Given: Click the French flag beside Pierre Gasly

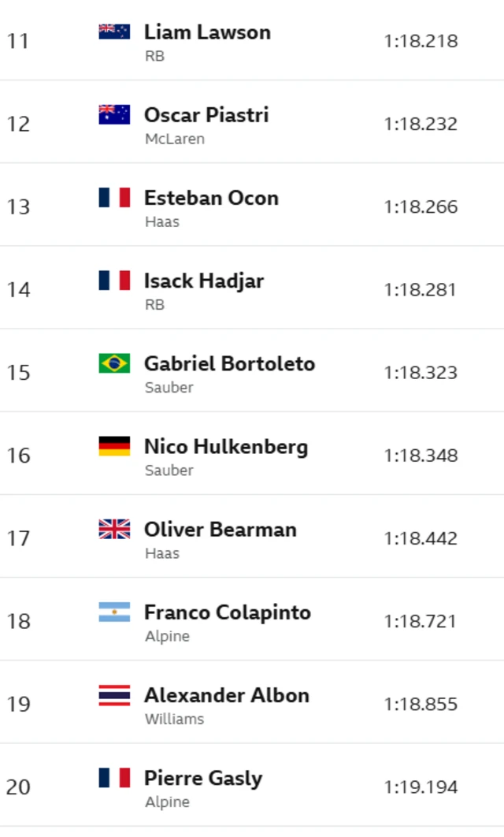Looking at the screenshot, I should [114, 778].
